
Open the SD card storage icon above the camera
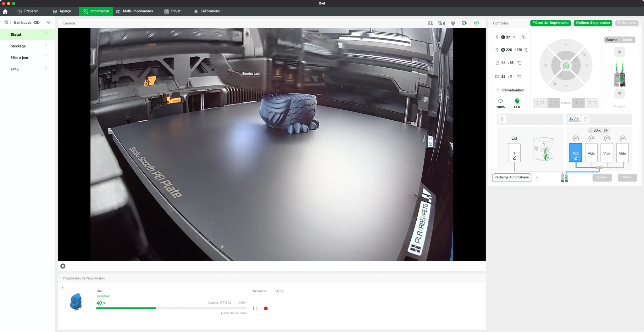(x=430, y=23)
